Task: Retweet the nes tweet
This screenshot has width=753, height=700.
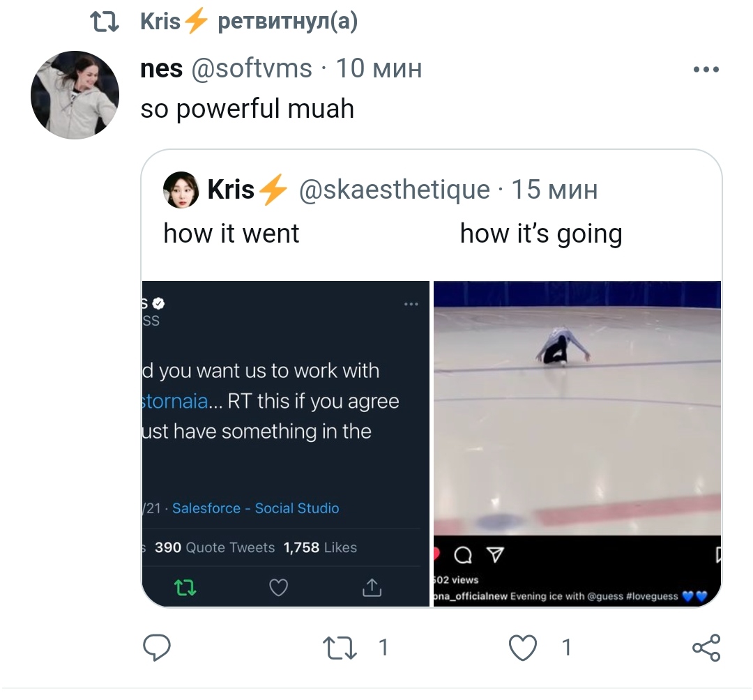Action: point(340,648)
